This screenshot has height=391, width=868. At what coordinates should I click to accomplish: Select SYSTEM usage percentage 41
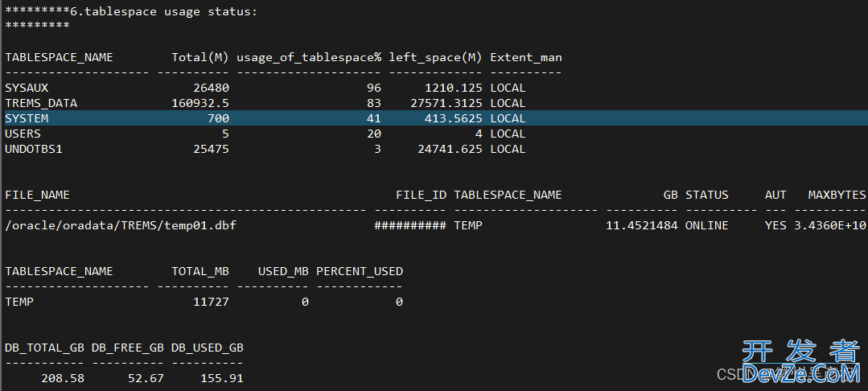coord(374,118)
